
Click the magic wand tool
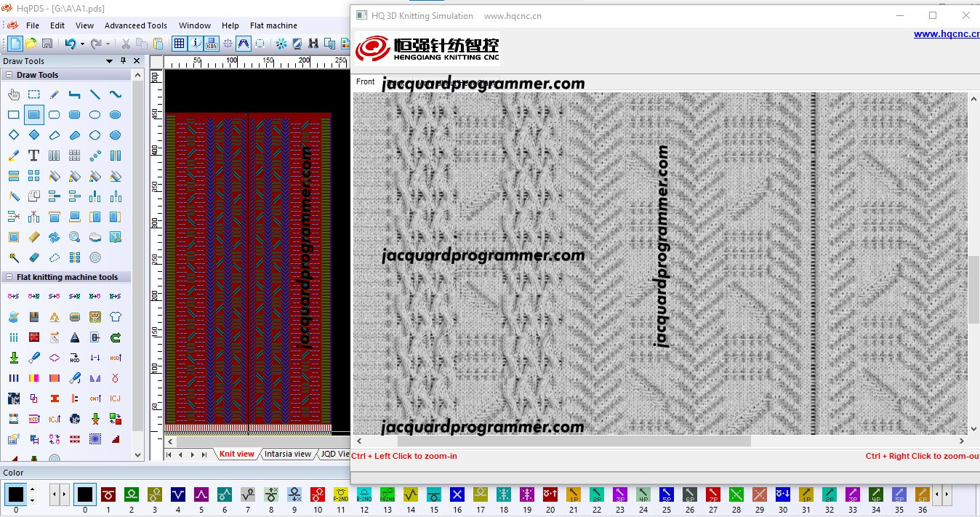pyautogui.click(x=14, y=257)
